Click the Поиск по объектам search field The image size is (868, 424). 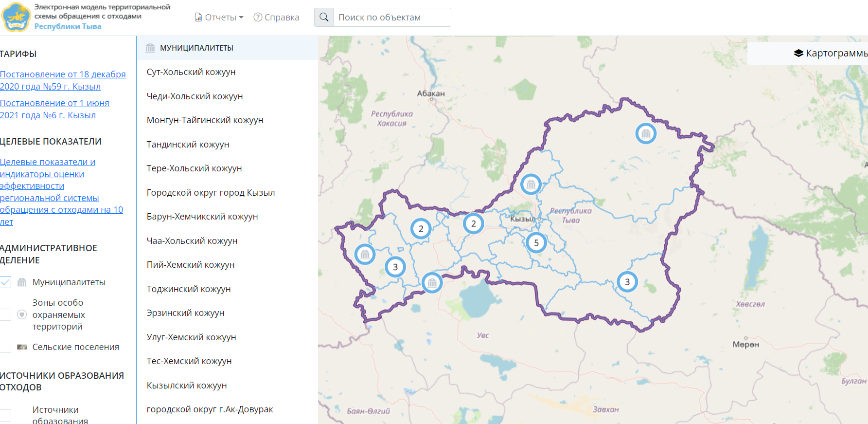click(391, 18)
